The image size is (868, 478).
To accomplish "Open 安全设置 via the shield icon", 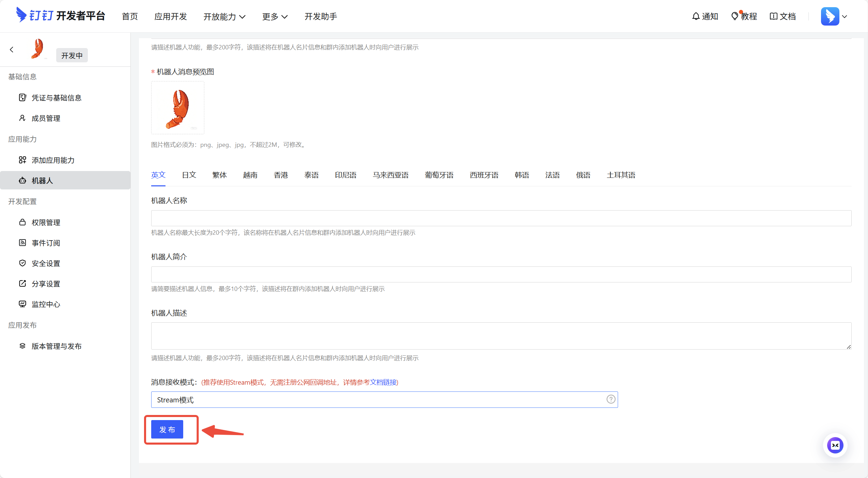I will click(x=22, y=263).
